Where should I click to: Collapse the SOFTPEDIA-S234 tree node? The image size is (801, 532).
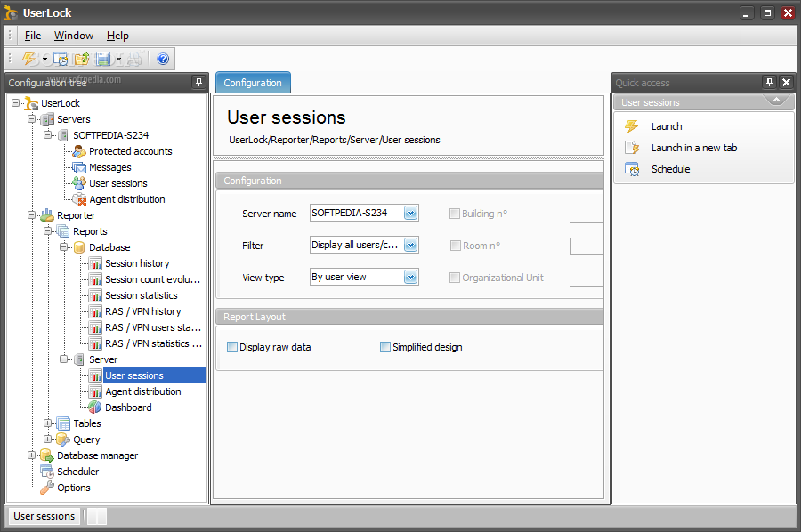[47, 135]
